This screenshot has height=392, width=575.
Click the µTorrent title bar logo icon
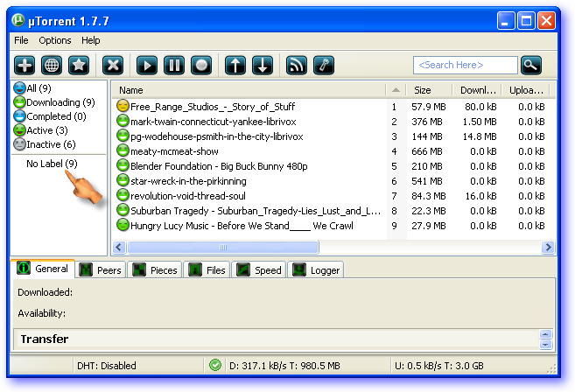pos(18,20)
